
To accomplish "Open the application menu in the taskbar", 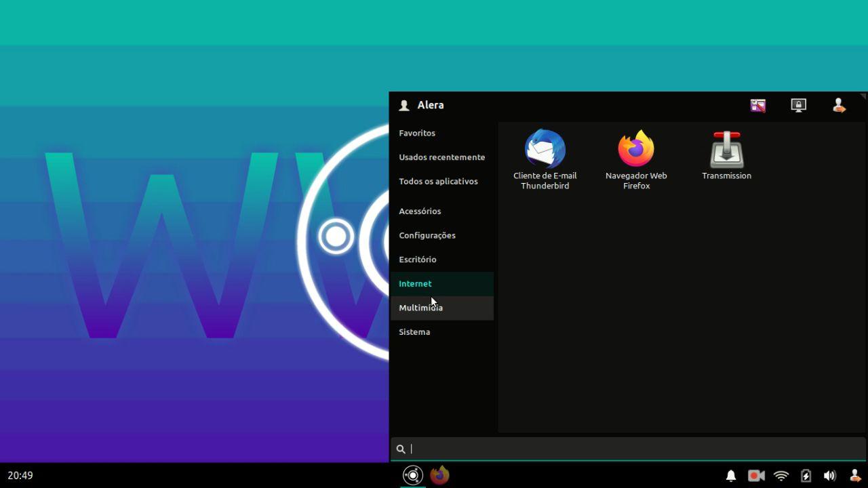I will [412, 475].
